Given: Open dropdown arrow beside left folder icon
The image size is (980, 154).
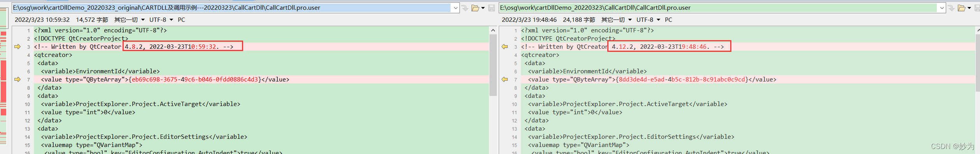Looking at the screenshot, I should [x=483, y=8].
